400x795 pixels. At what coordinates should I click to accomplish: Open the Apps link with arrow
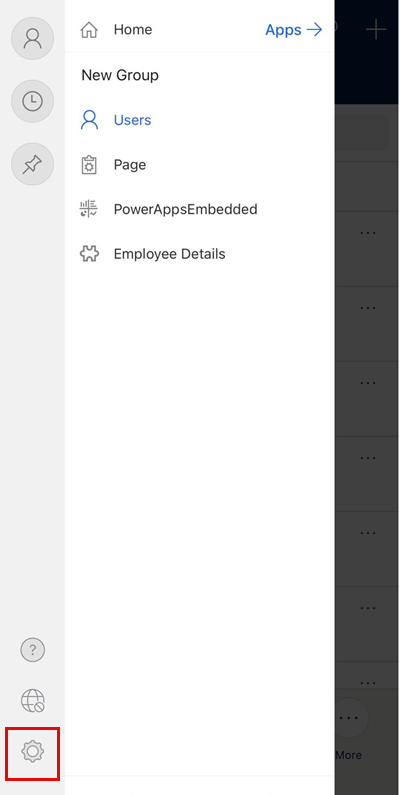294,30
